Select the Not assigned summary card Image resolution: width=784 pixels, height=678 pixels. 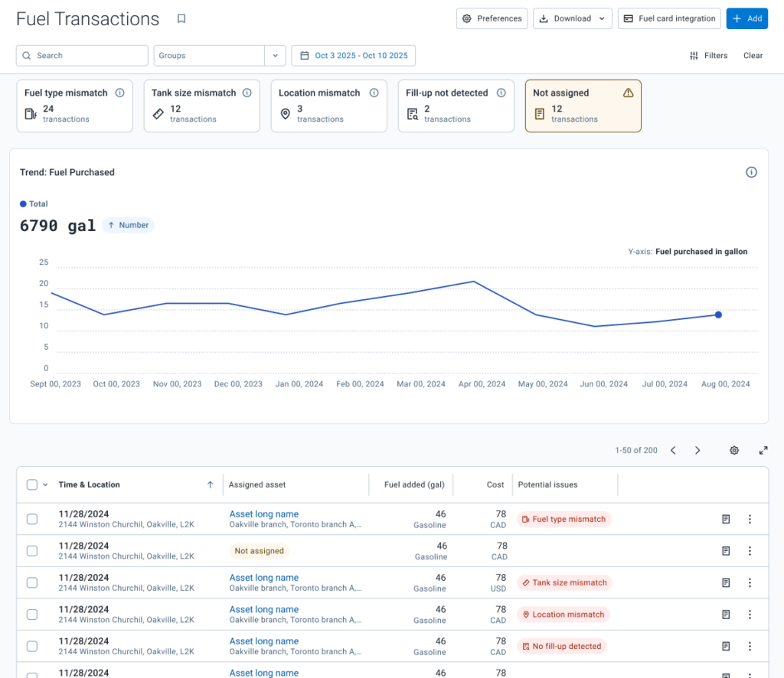[x=583, y=106]
